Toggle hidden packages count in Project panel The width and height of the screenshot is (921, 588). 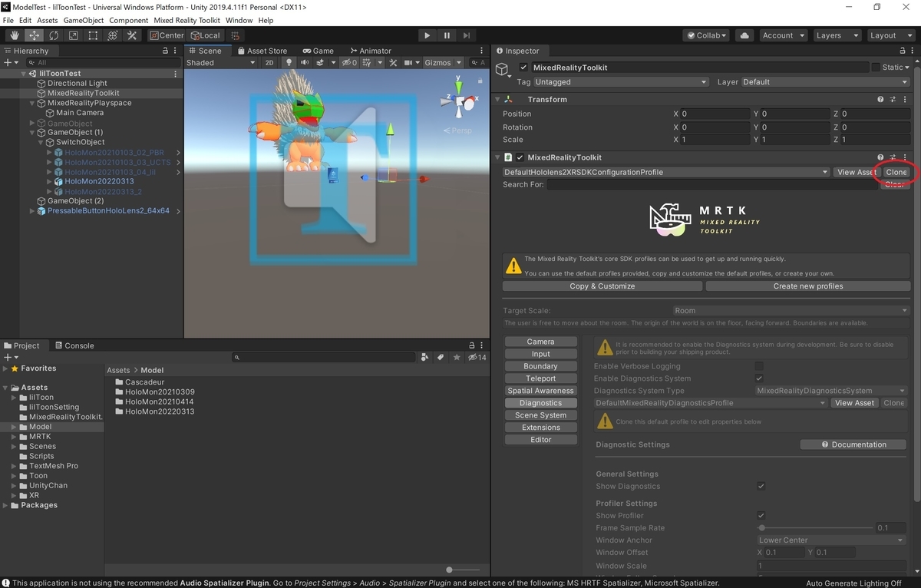click(477, 357)
